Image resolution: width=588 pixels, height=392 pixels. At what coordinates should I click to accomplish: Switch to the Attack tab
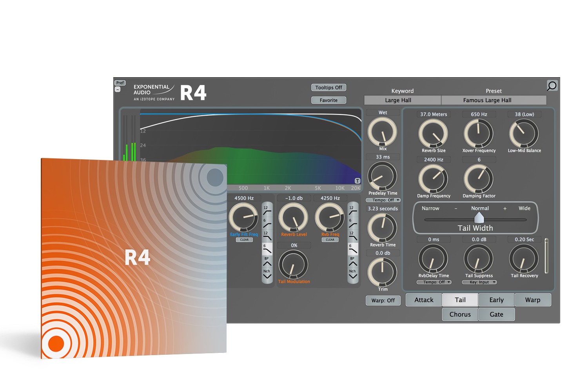pos(424,300)
